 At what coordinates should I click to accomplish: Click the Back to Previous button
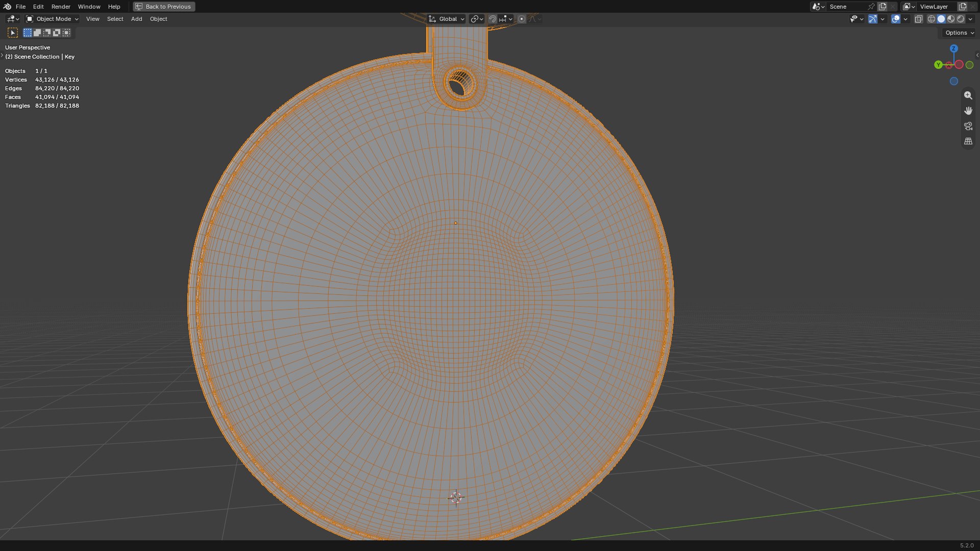pyautogui.click(x=164, y=7)
